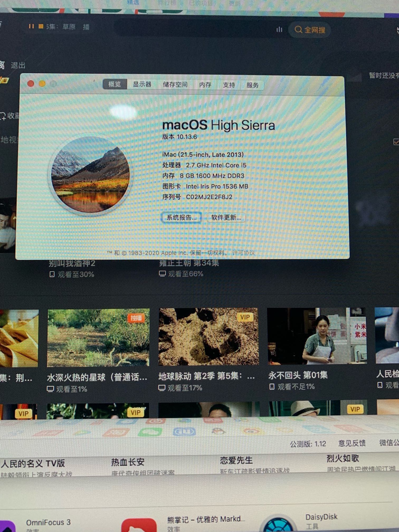The height and width of the screenshot is (532, 399).
Task: Open the 储存空间 tab
Action: 175,85
